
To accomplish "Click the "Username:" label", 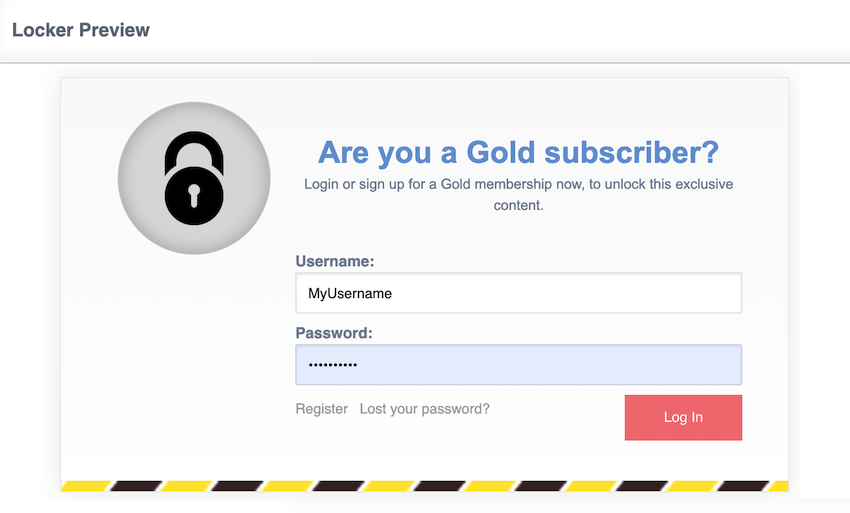I will 335,261.
